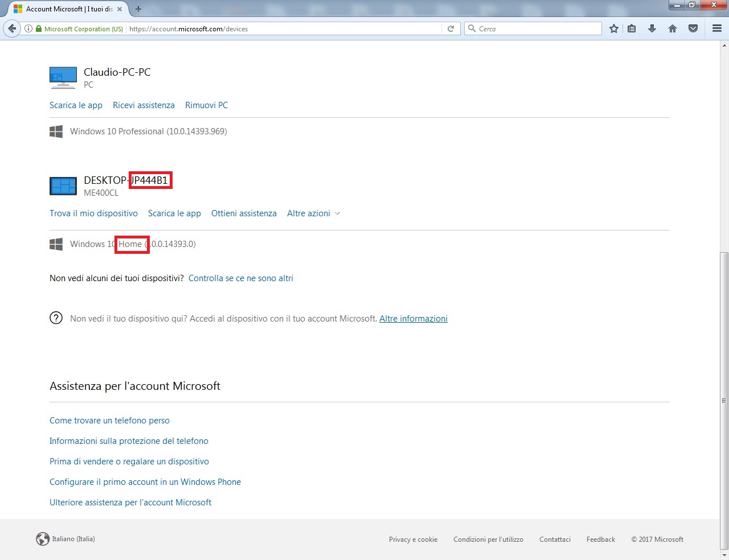Reload the page with the refresh icon

pos(450,28)
